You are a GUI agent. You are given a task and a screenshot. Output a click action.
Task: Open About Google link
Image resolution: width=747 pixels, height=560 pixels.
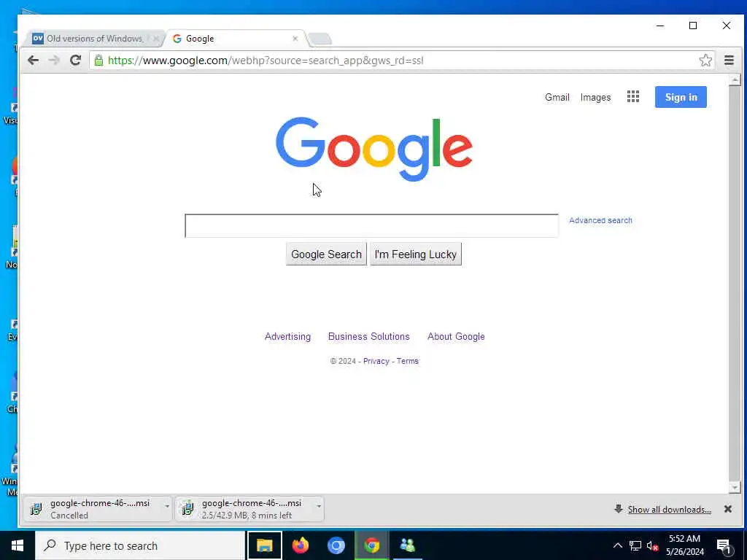click(x=456, y=336)
